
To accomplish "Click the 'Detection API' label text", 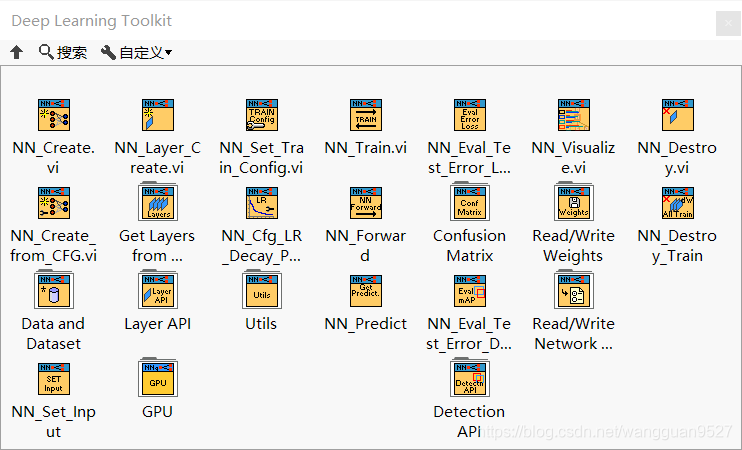I will [469, 422].
